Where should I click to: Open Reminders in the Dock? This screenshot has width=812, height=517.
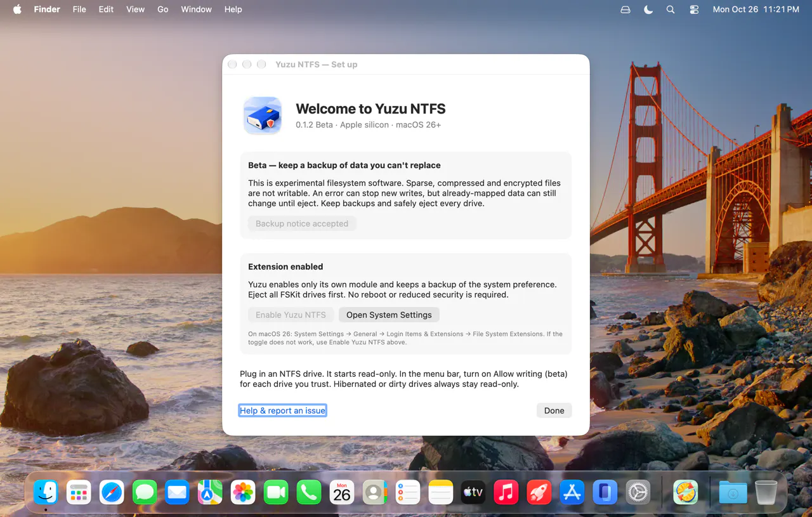(408, 492)
